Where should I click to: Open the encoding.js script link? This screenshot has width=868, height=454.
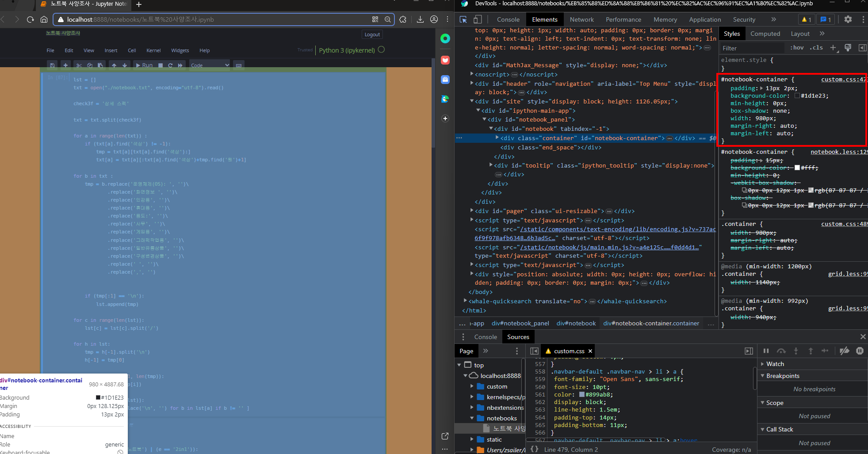(618, 229)
